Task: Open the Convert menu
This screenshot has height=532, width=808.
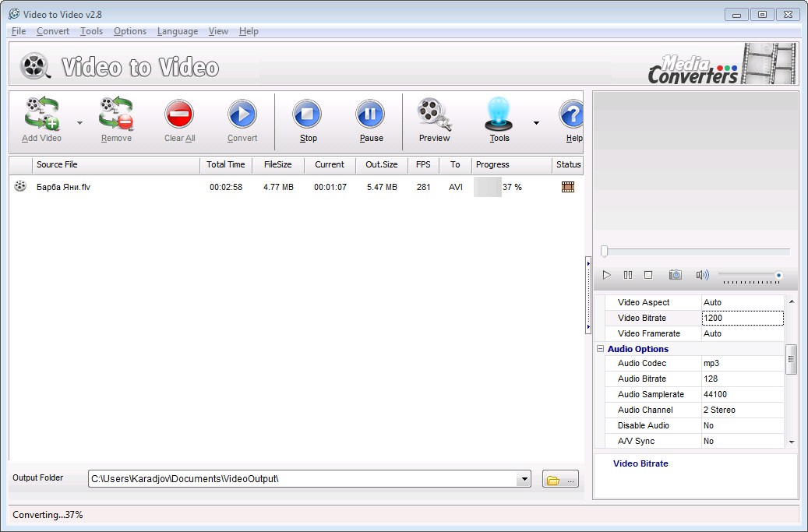Action: click(53, 31)
